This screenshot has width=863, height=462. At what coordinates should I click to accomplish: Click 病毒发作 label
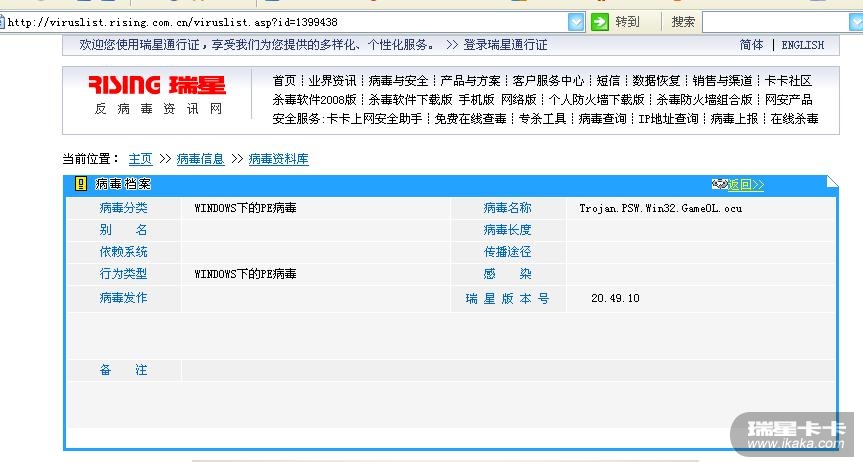pos(123,298)
